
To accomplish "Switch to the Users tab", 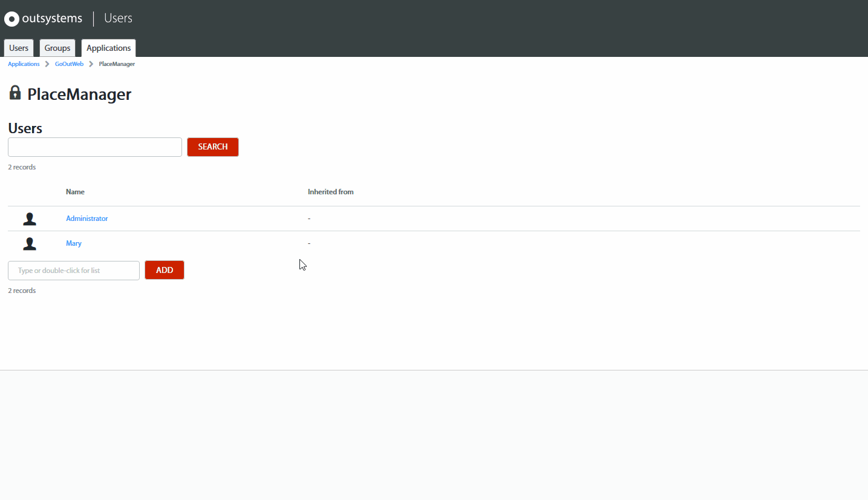I will click(x=18, y=47).
